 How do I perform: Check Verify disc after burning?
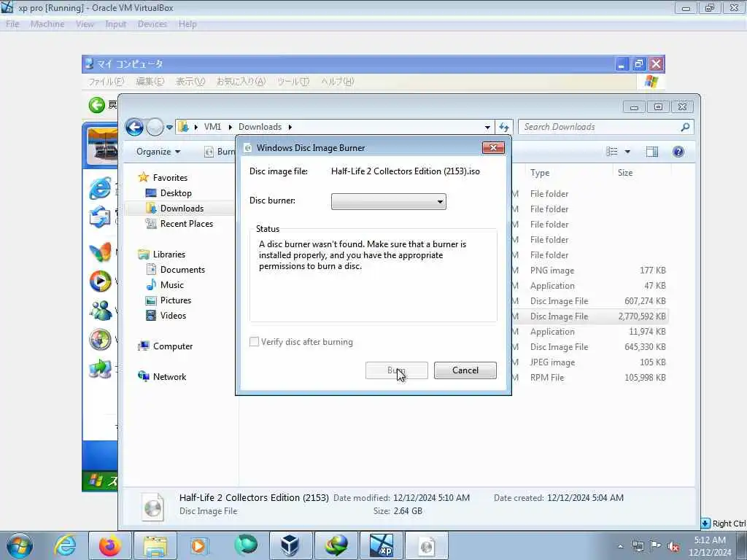[x=255, y=342]
